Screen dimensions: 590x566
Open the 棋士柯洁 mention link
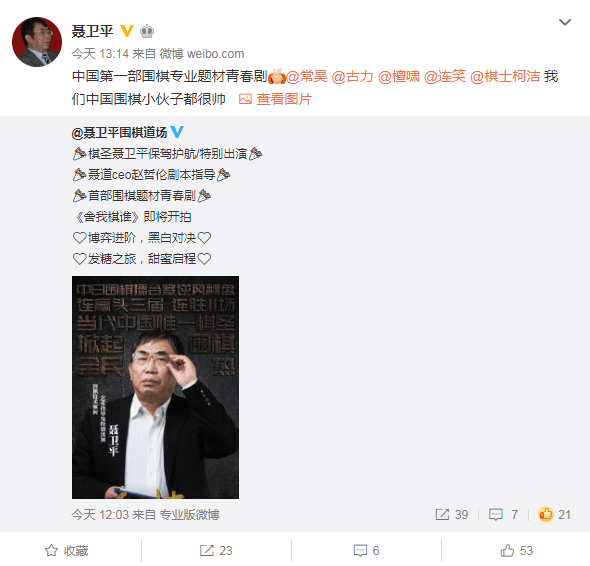(505, 76)
